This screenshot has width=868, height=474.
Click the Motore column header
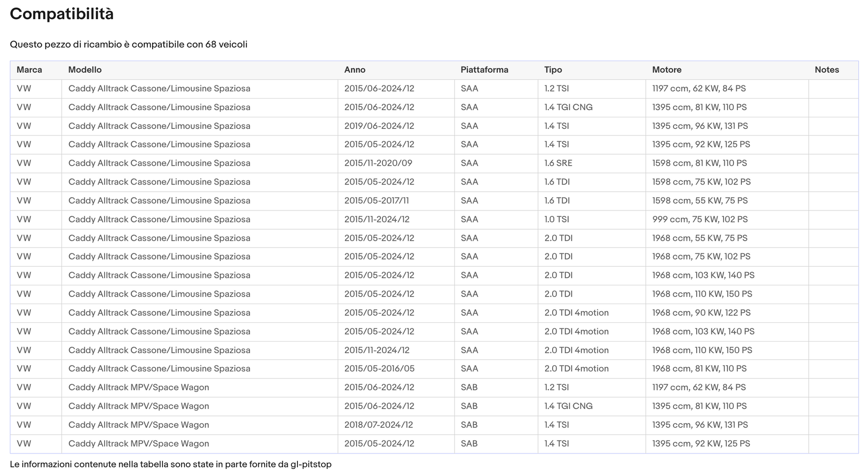(666, 70)
